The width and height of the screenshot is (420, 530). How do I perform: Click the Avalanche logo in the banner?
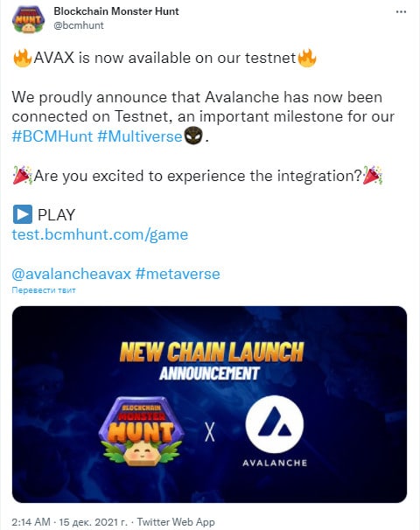tap(275, 431)
